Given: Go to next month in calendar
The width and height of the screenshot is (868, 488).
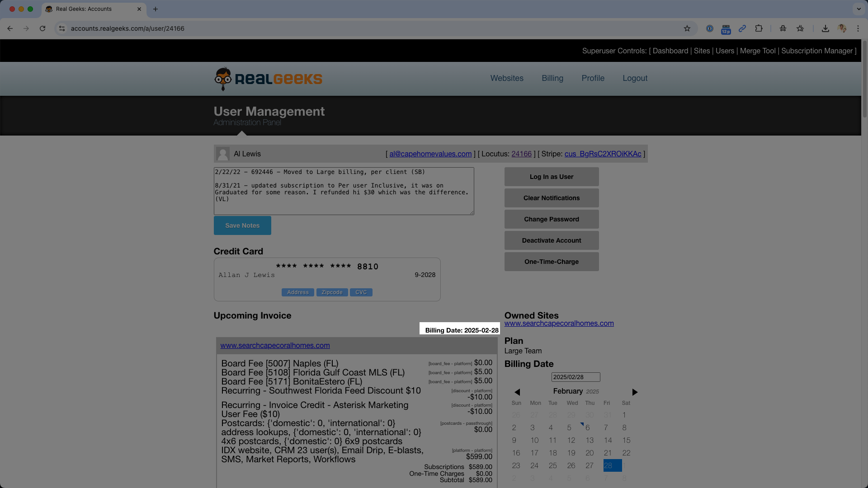Looking at the screenshot, I should click(635, 392).
